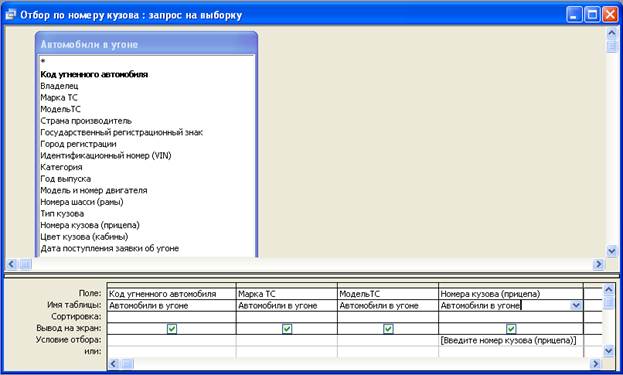
Task: Click table name cell under Марка ТС
Action: click(286, 305)
